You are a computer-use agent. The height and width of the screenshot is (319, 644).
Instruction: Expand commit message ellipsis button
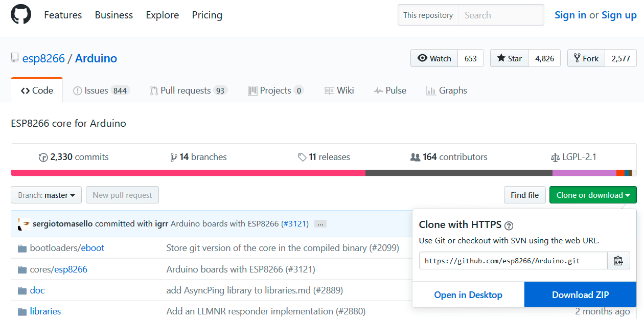[x=320, y=224]
